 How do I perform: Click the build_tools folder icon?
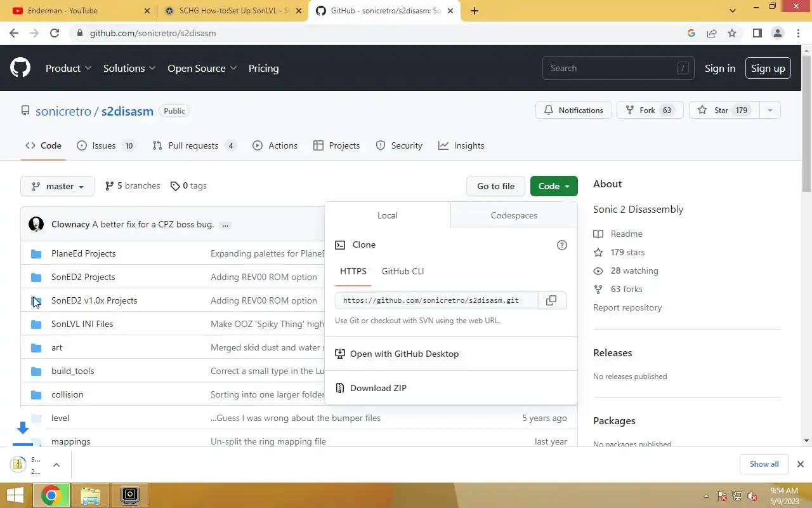coord(36,371)
